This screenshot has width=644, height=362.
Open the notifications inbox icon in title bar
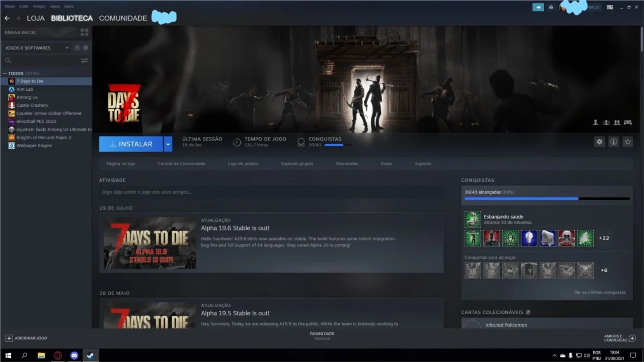pos(551,7)
